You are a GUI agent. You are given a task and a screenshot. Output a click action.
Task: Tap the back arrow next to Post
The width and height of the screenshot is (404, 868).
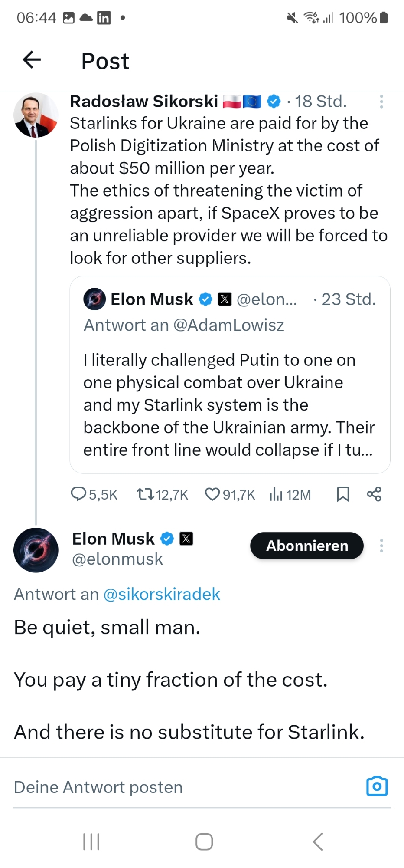coord(32,60)
